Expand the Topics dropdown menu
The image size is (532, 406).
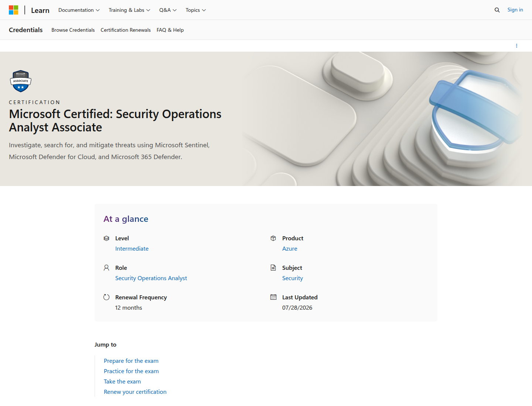pos(196,10)
